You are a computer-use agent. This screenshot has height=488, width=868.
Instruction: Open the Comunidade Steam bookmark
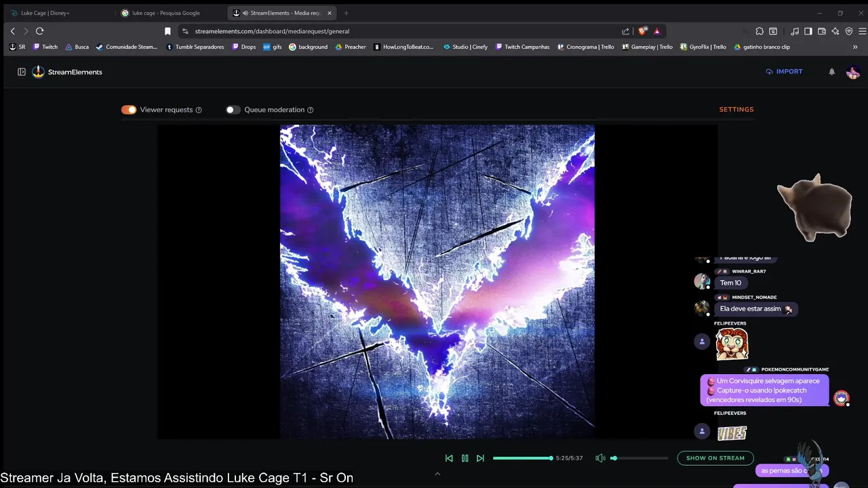[x=127, y=47]
